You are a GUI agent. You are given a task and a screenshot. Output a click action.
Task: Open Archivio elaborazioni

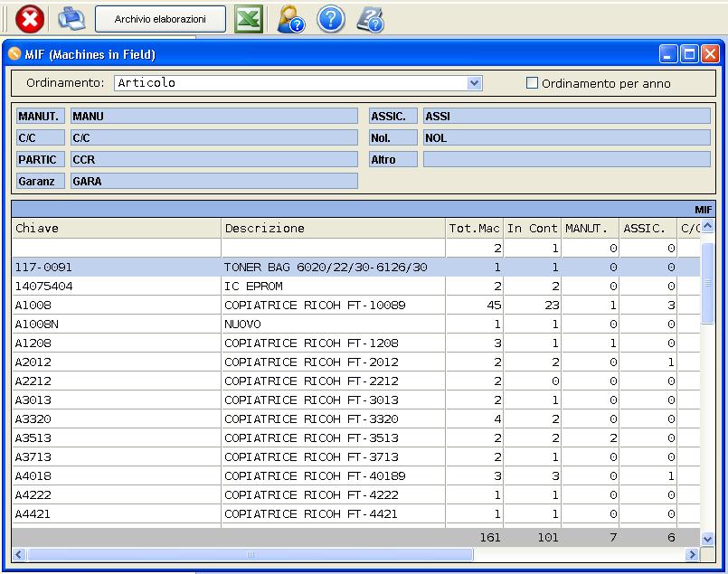[x=160, y=19]
